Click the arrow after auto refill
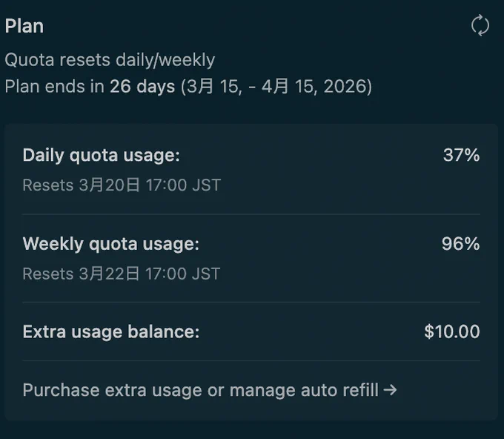504x439 pixels. [x=390, y=390]
